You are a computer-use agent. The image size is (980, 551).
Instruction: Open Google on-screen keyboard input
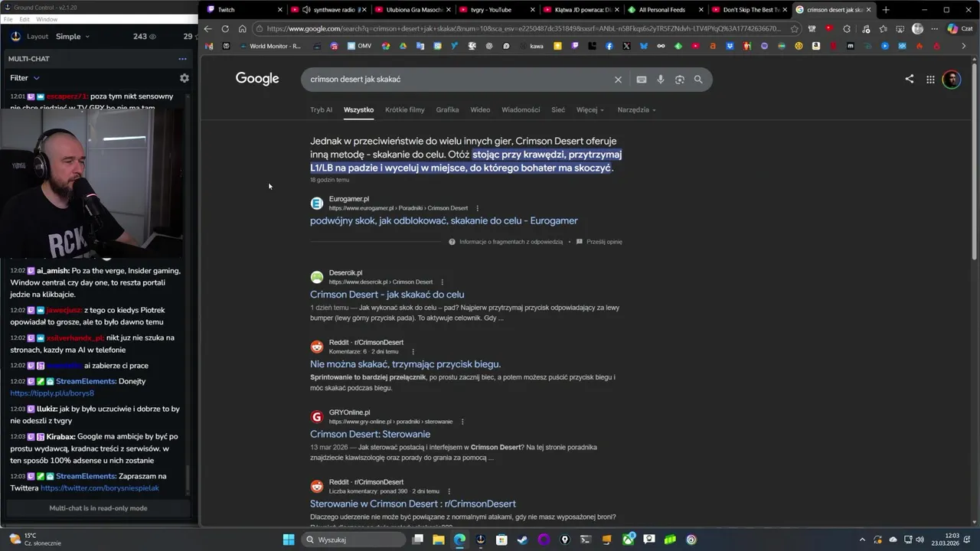642,80
